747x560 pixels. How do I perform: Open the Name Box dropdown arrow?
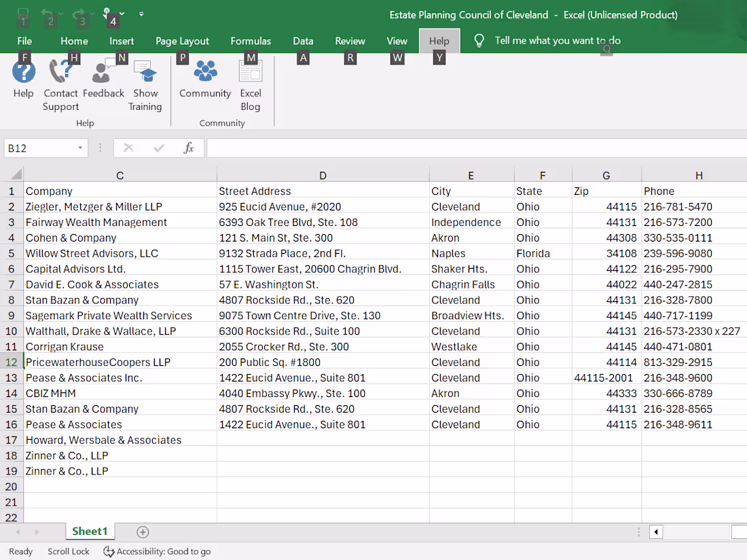click(x=79, y=147)
